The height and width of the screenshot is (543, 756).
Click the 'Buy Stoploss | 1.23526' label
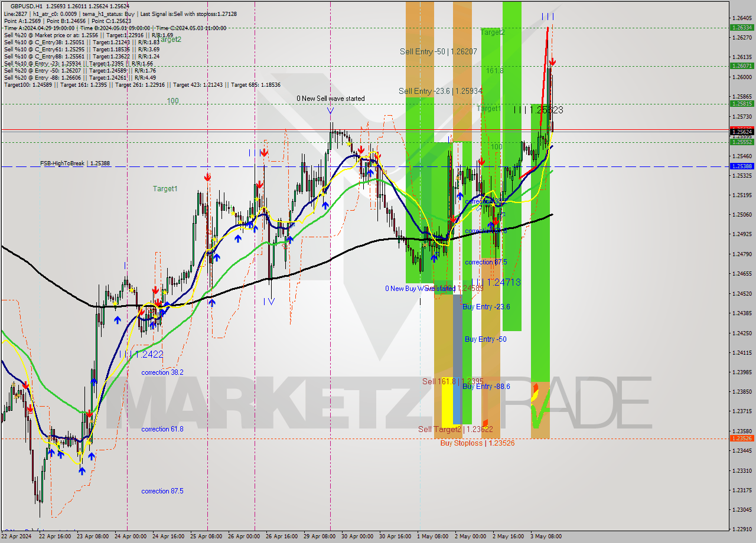pos(477,443)
